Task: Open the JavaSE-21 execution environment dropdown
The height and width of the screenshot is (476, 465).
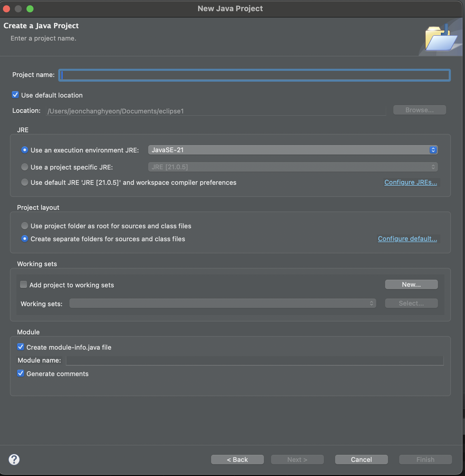Action: pos(293,150)
